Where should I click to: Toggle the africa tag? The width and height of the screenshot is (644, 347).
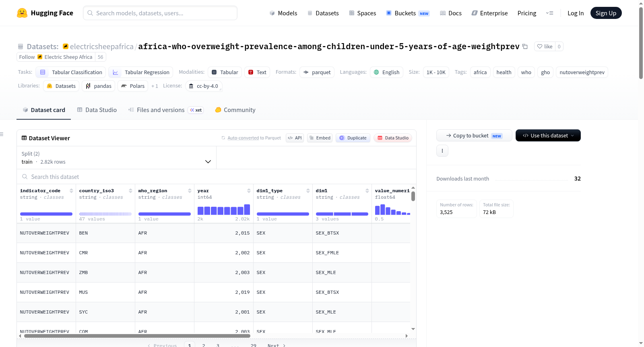tap(480, 72)
